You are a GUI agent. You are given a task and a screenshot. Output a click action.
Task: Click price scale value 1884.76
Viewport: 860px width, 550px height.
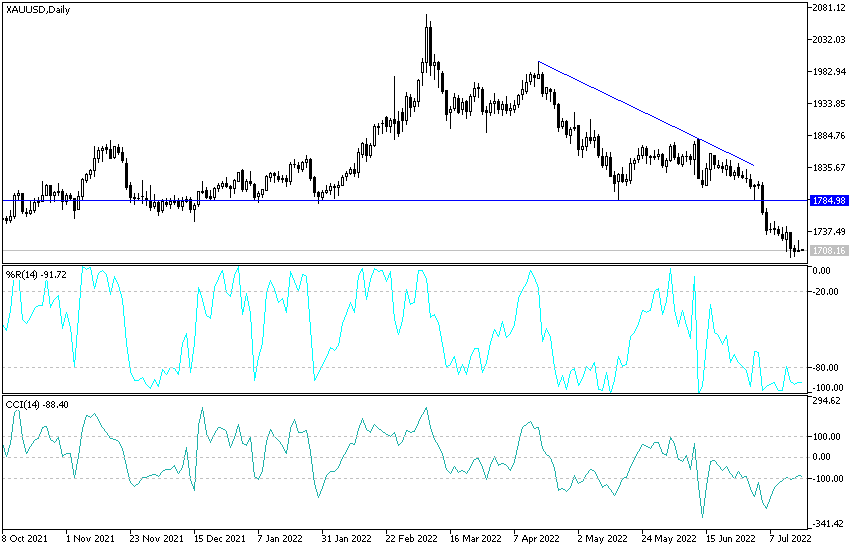click(829, 136)
